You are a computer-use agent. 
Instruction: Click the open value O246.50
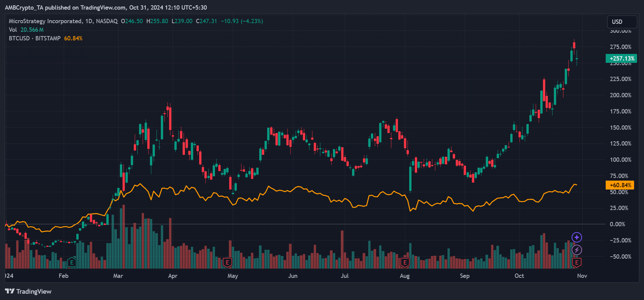tap(132, 21)
